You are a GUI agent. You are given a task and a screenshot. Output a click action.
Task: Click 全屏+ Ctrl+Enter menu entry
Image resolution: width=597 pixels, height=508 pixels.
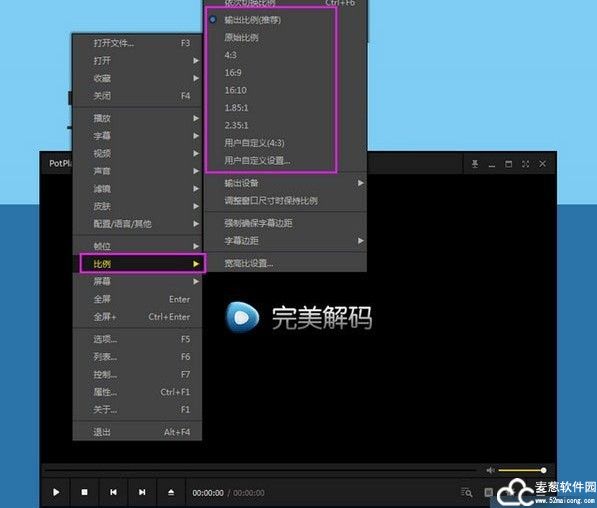(137, 317)
